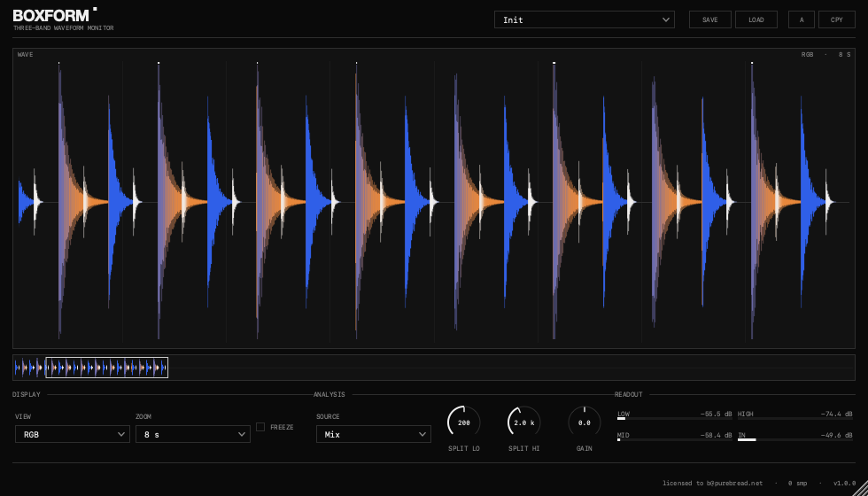Click the BOXFORM logo

pos(55,15)
